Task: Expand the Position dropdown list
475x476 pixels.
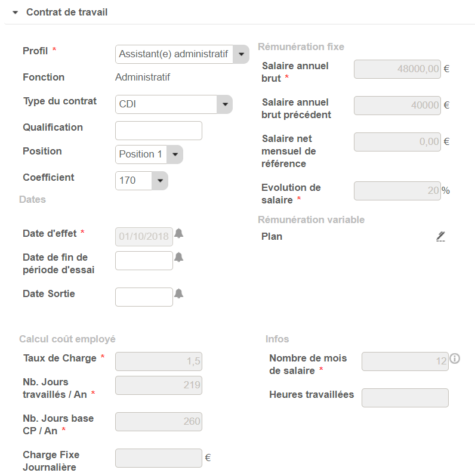Action: tap(175, 154)
